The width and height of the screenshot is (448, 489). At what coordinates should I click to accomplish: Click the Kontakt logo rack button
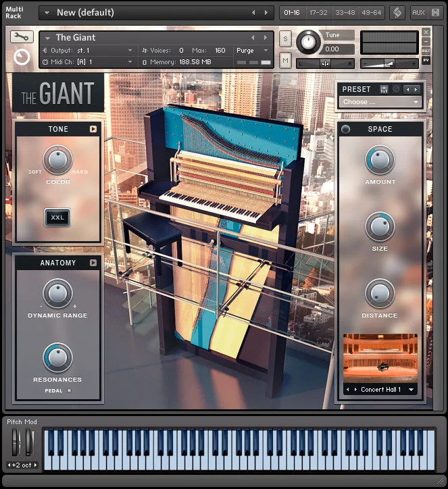tap(397, 12)
